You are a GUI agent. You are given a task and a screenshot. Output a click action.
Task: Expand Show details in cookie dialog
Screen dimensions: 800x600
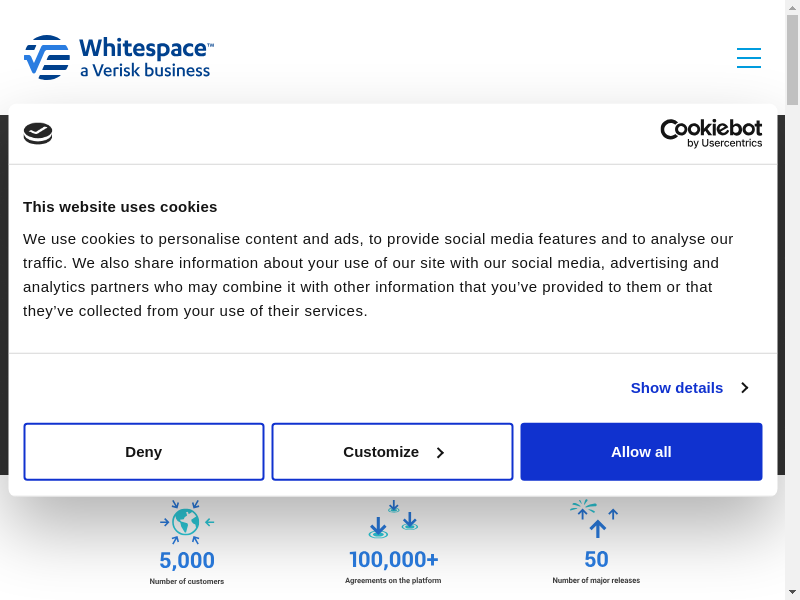[676, 387]
